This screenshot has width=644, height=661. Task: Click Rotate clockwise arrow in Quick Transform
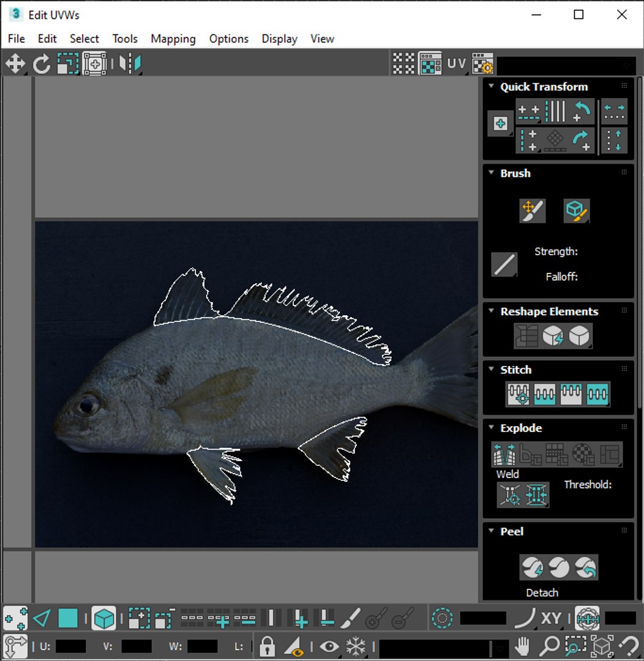(x=582, y=140)
